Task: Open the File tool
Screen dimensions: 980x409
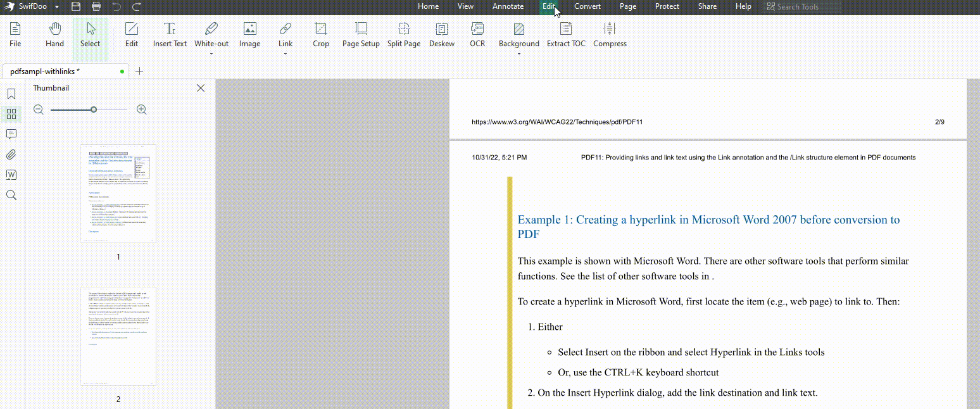Action: tap(15, 35)
